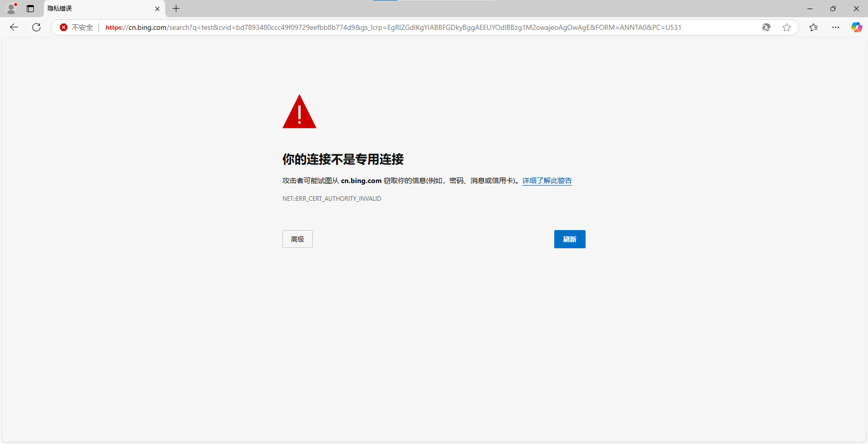
Task: Click the 高级 advanced button
Action: (298, 239)
